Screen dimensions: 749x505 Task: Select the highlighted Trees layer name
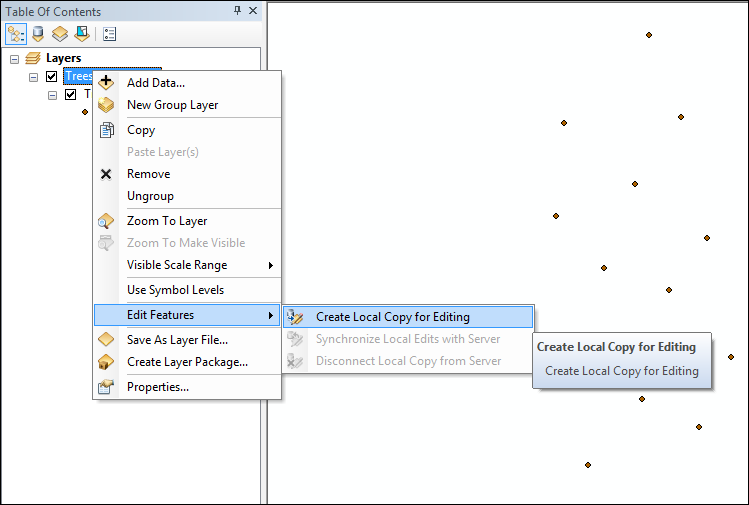tap(78, 76)
